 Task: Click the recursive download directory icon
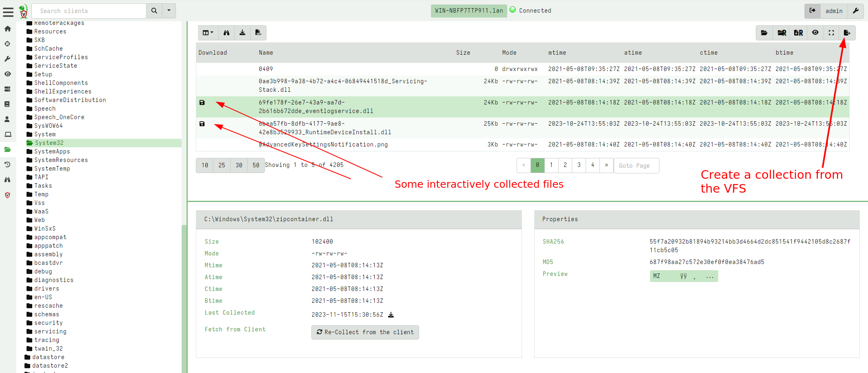(798, 33)
